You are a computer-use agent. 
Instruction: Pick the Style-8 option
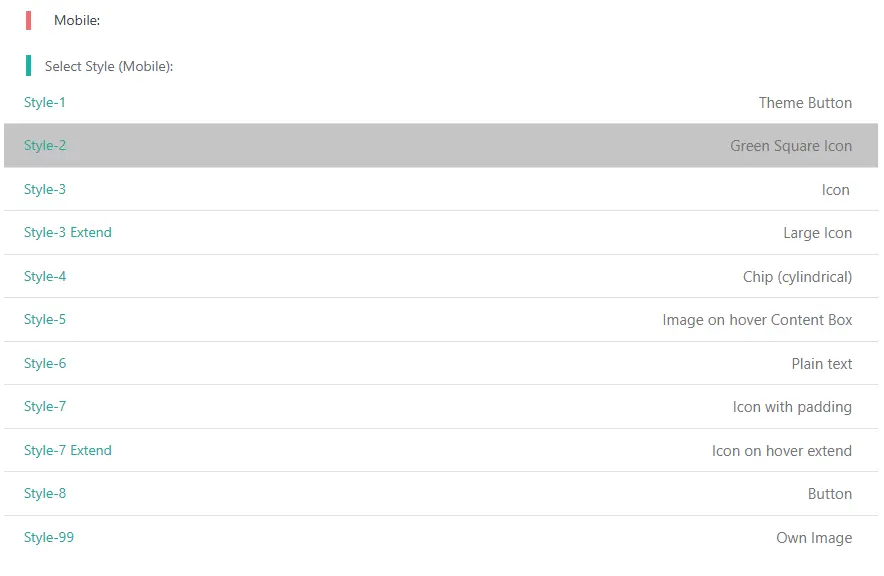click(x=45, y=493)
